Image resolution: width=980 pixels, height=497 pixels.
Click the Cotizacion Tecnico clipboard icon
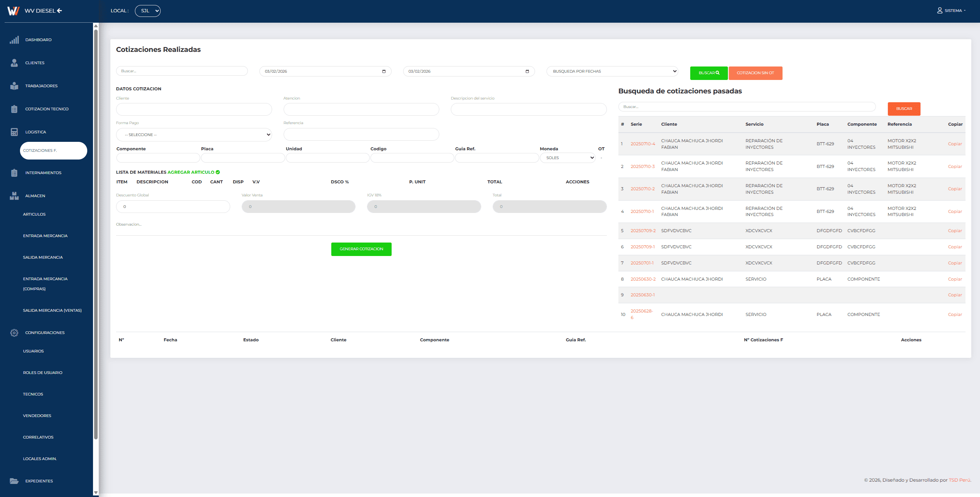point(14,109)
